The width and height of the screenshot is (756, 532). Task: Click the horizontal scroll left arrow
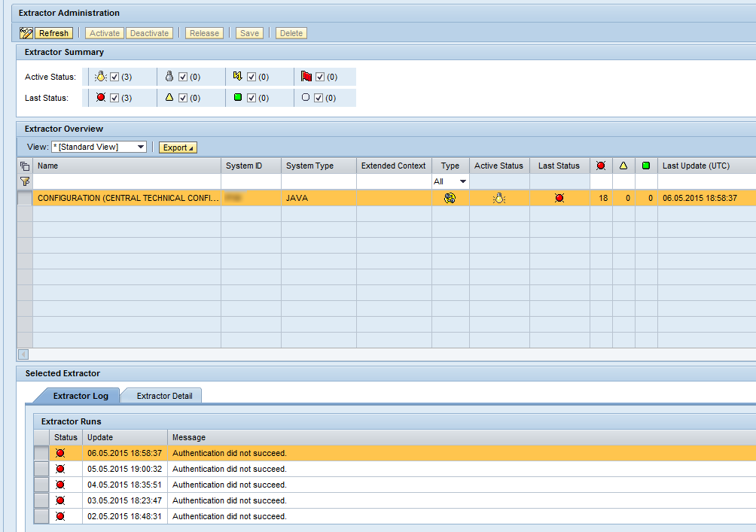[x=23, y=354]
